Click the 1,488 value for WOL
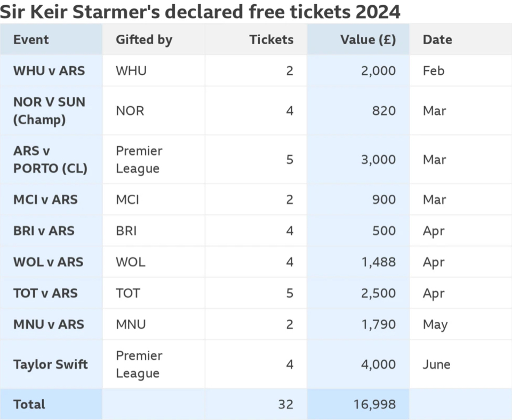512x420 pixels. (x=379, y=262)
